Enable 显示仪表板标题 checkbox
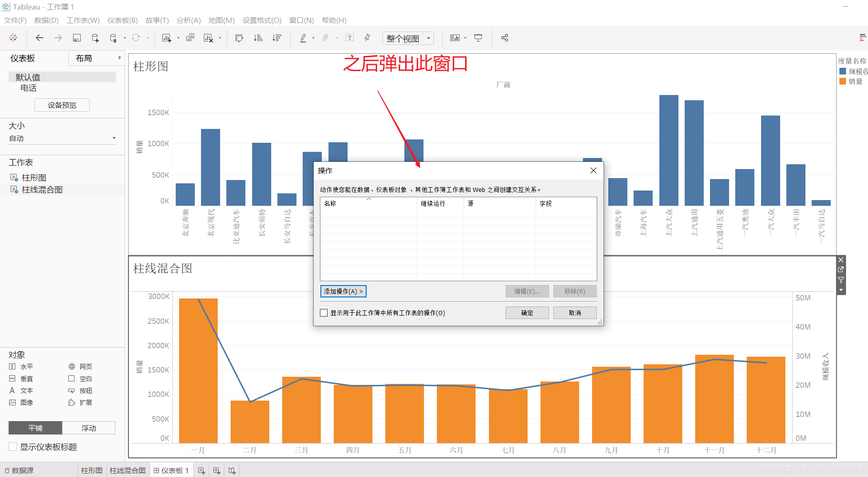868x477 pixels. (13, 446)
